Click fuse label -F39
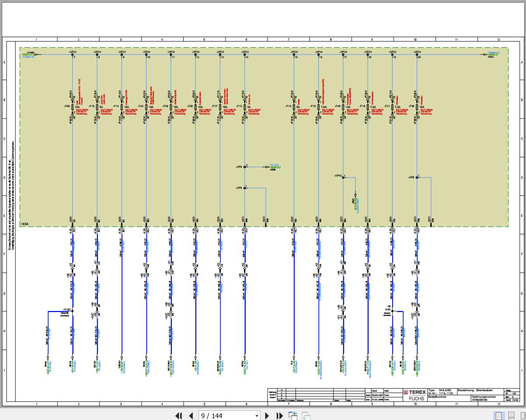This screenshot has height=420, width=526. (x=165, y=106)
